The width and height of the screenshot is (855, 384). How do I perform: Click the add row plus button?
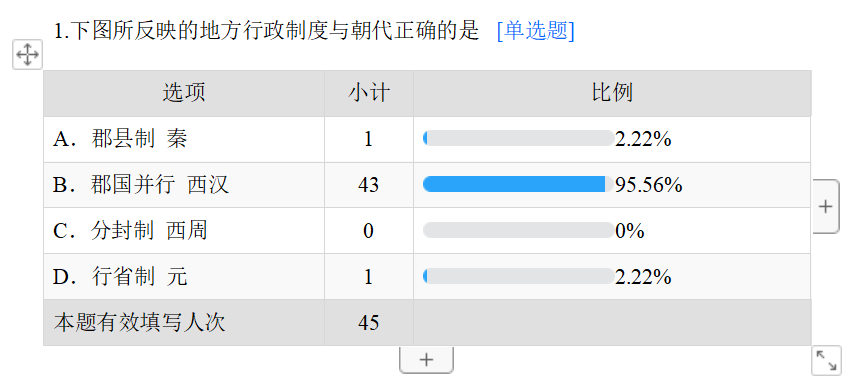(426, 359)
